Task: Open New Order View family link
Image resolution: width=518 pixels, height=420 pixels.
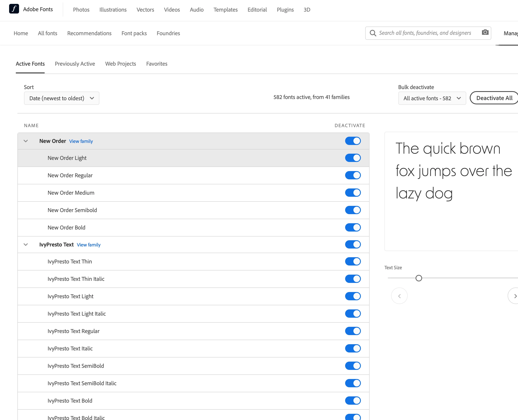Action: click(81, 141)
